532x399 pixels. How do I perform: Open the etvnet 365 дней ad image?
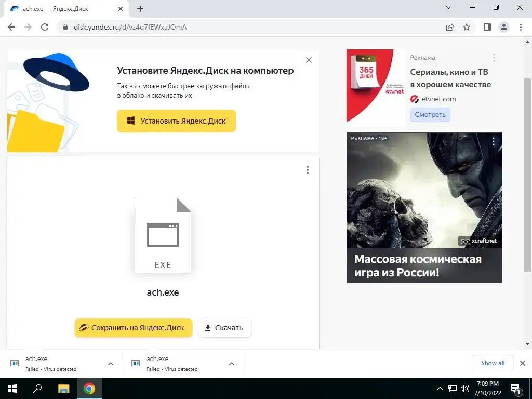click(376, 87)
